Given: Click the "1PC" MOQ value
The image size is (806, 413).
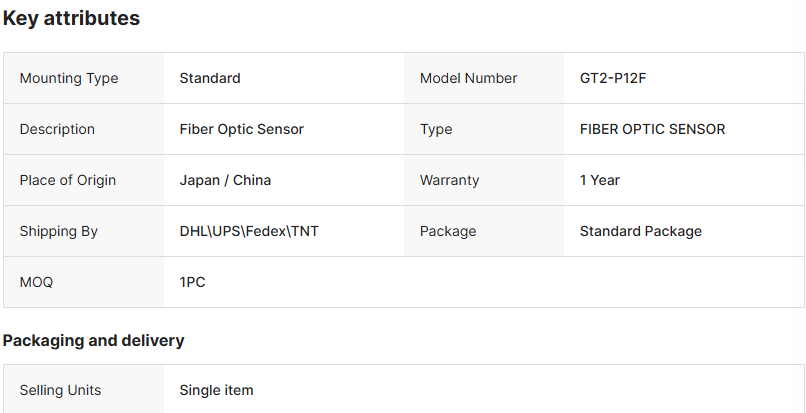Looking at the screenshot, I should pos(192,282).
